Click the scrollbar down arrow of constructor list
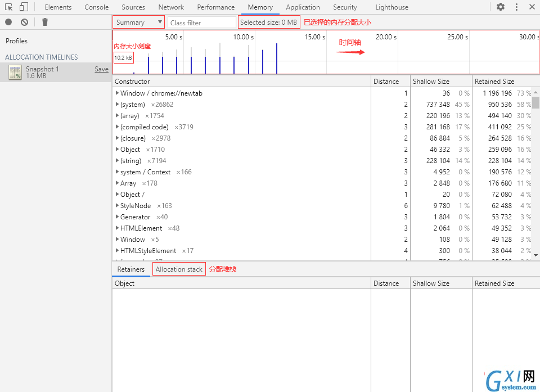This screenshot has height=392, width=540. click(x=535, y=255)
